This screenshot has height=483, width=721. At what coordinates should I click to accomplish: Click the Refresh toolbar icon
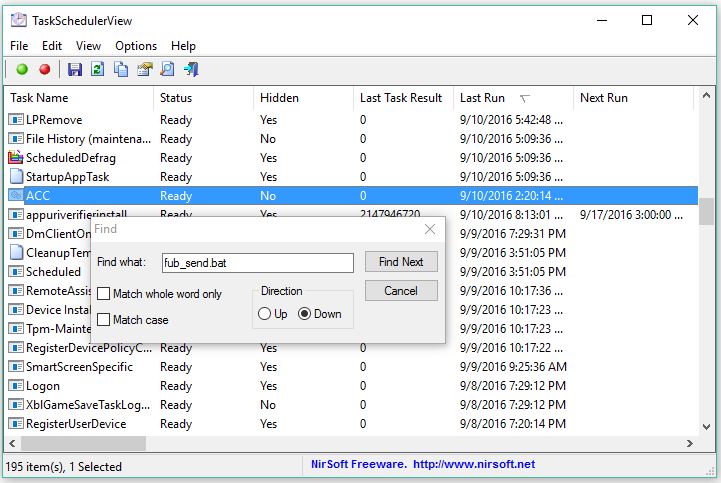97,69
